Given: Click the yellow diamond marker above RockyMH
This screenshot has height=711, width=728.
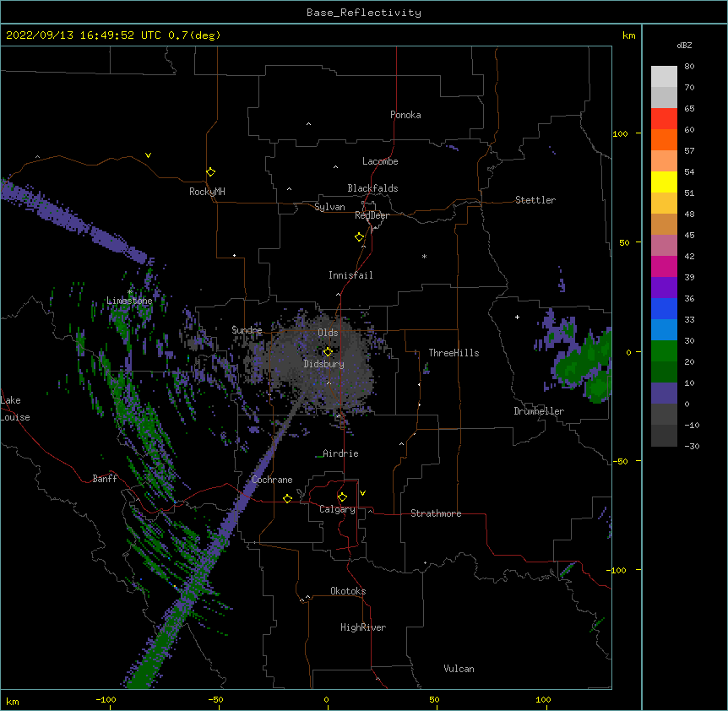Looking at the screenshot, I should [x=210, y=171].
